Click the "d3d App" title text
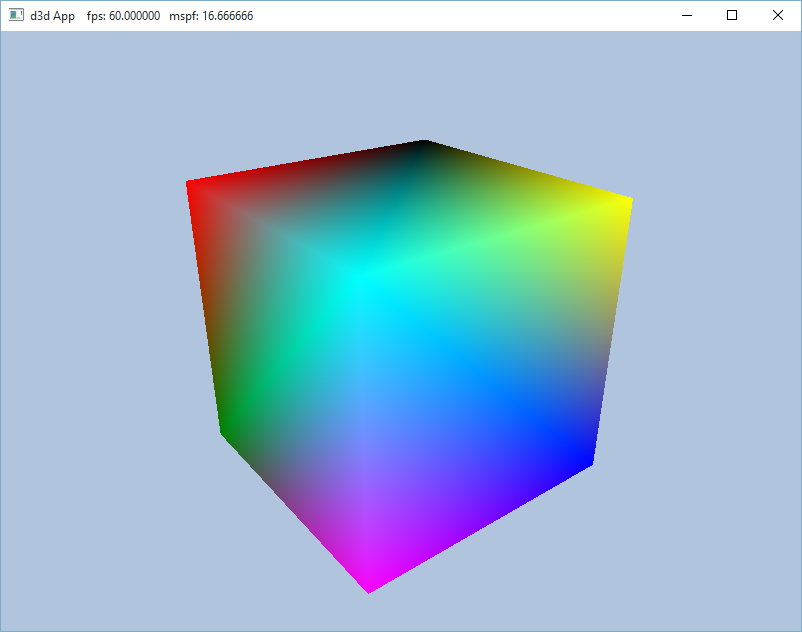Image resolution: width=802 pixels, height=632 pixels. point(52,16)
